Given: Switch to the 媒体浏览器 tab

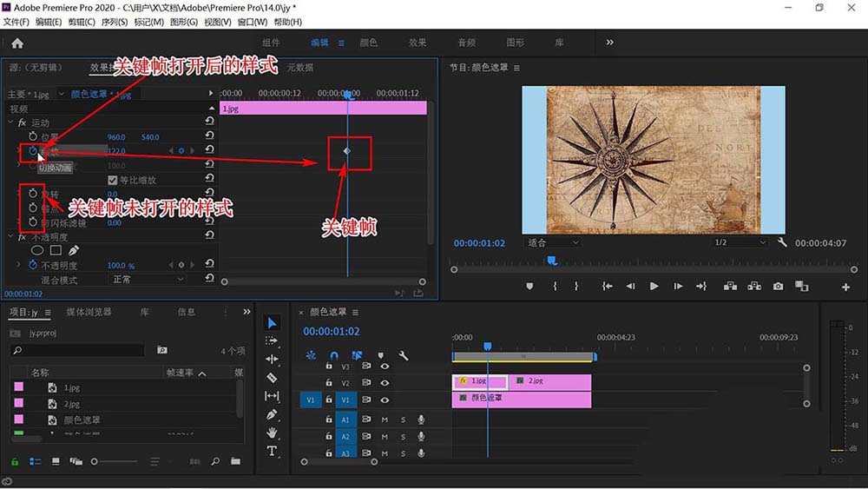Looking at the screenshot, I should (x=89, y=312).
